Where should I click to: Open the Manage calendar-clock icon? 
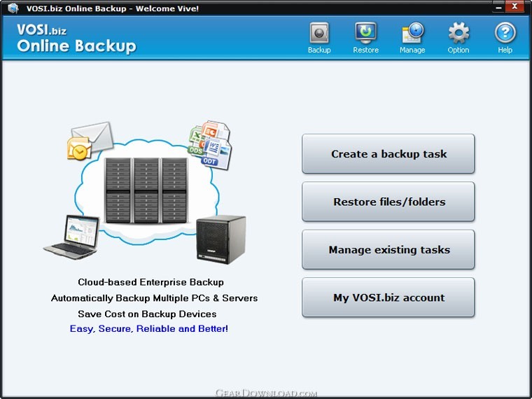click(x=412, y=33)
